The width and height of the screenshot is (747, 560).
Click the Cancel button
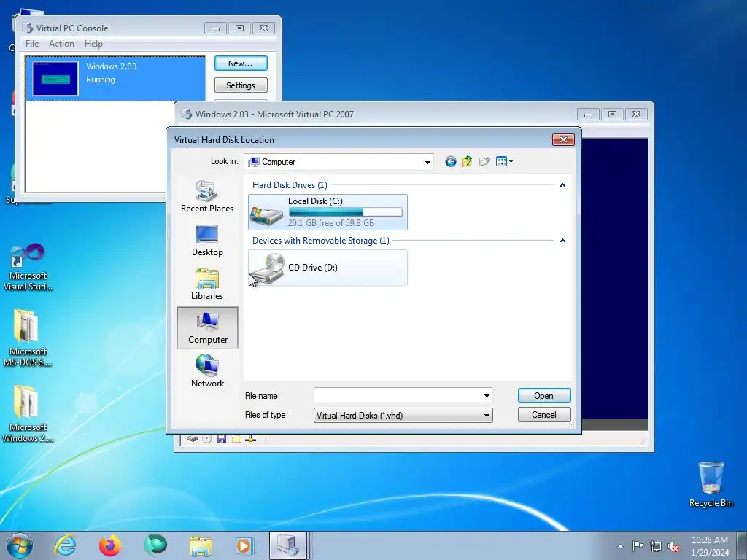tap(544, 415)
